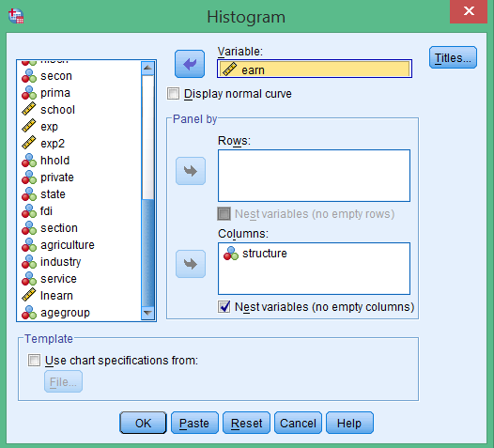The image size is (494, 448).
Task: Select the nominal icon next to secon
Action: pos(29,76)
